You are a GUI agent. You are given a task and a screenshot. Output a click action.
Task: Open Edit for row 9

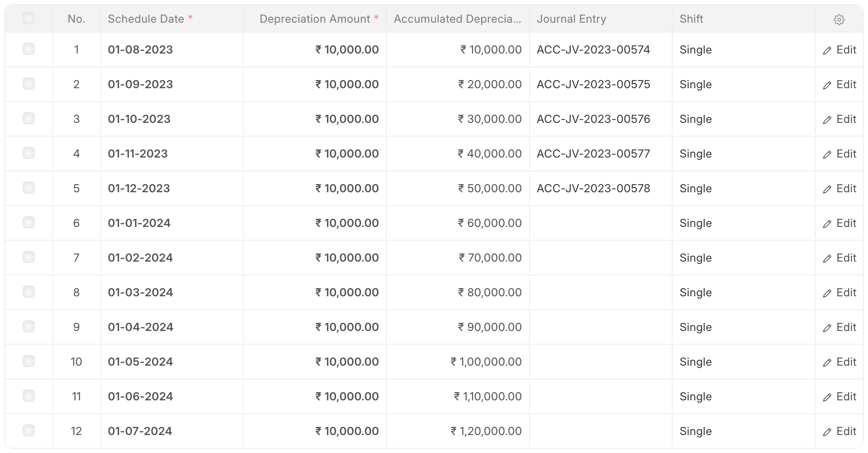pyautogui.click(x=839, y=327)
